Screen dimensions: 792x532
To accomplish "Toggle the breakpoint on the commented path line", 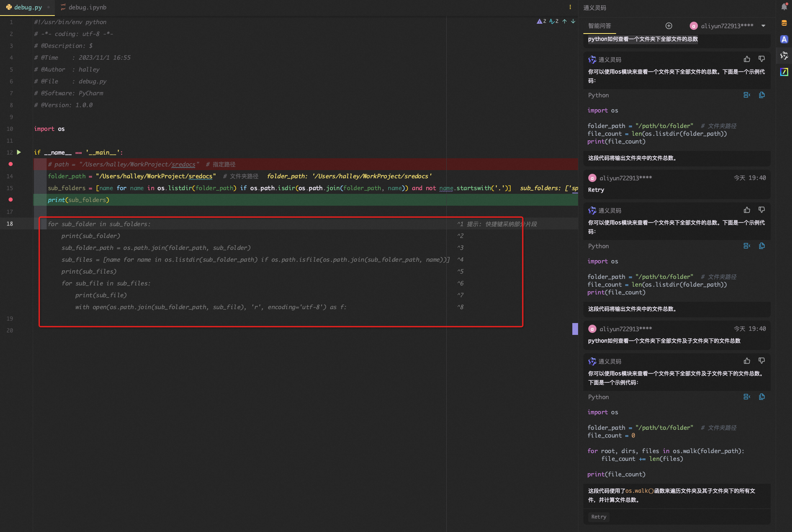I will point(11,164).
